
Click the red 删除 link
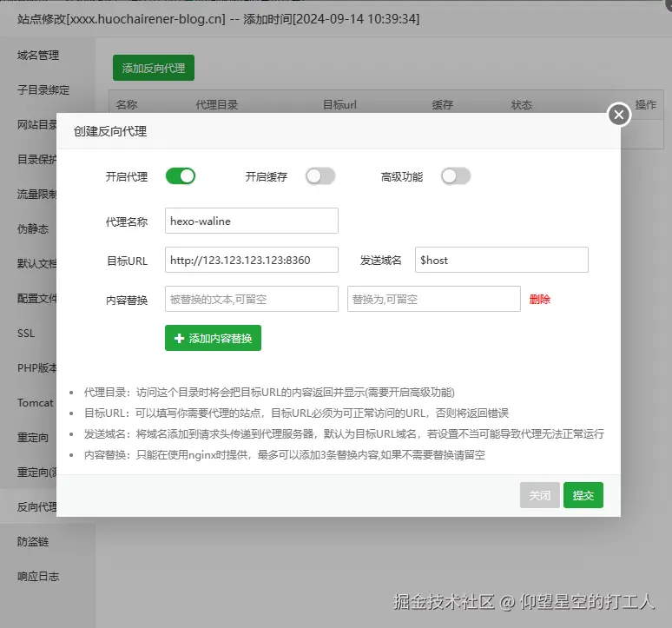point(539,299)
